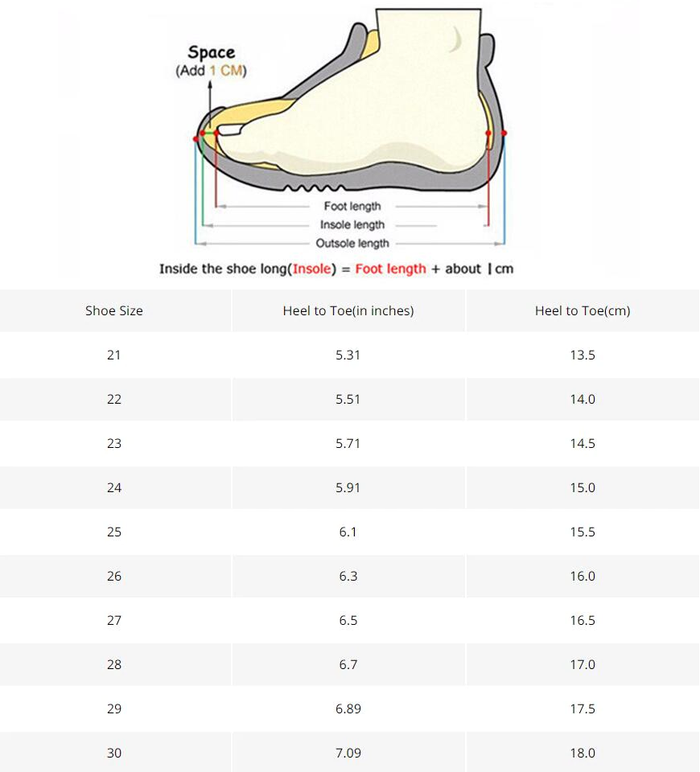The height and width of the screenshot is (772, 700).
Task: Click the red word "Insole" in formula
Action: (312, 269)
